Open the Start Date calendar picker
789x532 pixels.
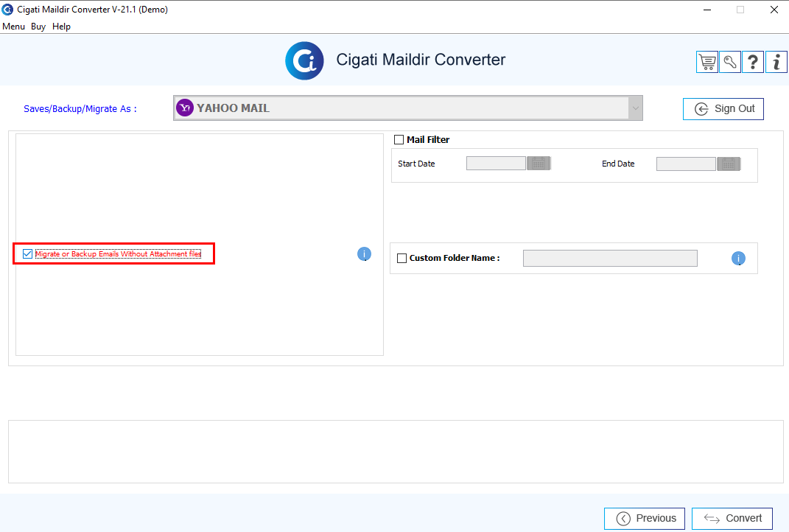coord(539,164)
